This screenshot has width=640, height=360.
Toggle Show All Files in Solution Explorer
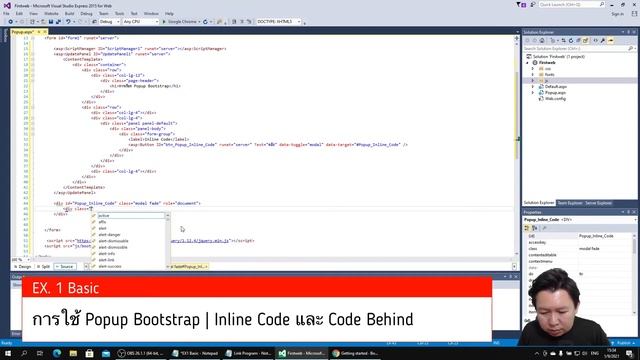(x=585, y=40)
